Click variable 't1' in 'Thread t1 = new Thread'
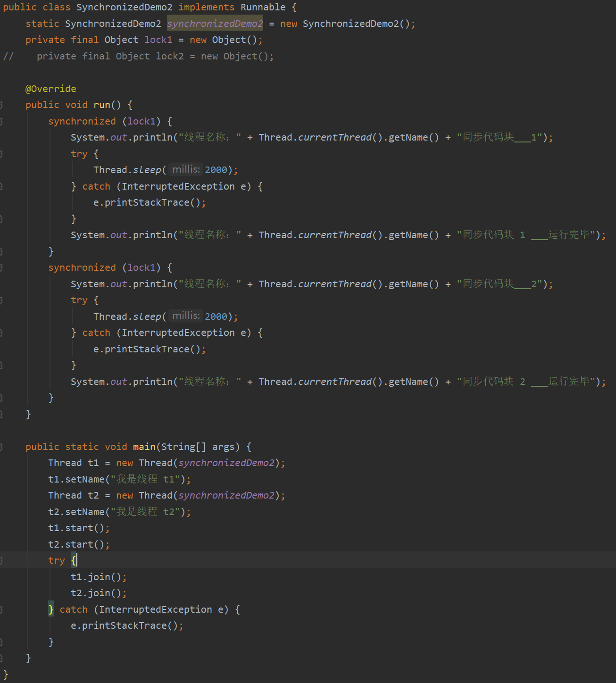This screenshot has height=683, width=616. (93, 463)
